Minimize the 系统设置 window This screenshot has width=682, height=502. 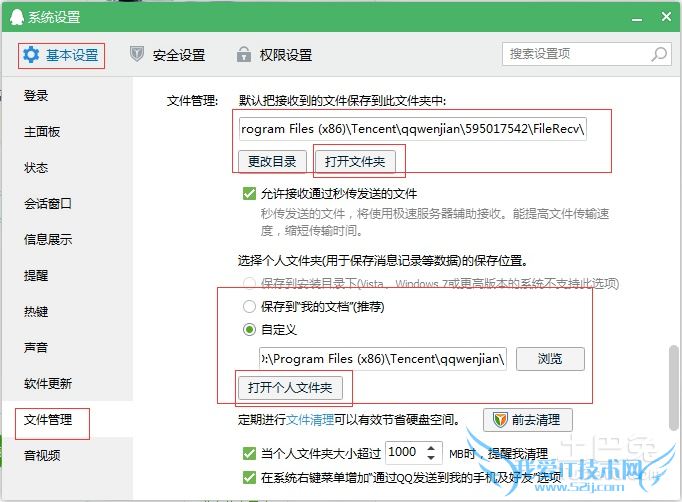(x=637, y=20)
